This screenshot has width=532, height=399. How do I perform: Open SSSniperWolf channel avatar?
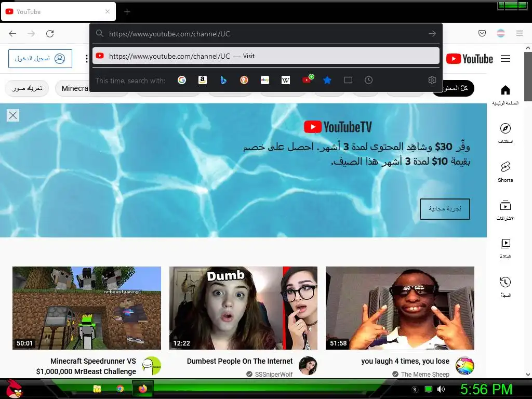tap(308, 366)
